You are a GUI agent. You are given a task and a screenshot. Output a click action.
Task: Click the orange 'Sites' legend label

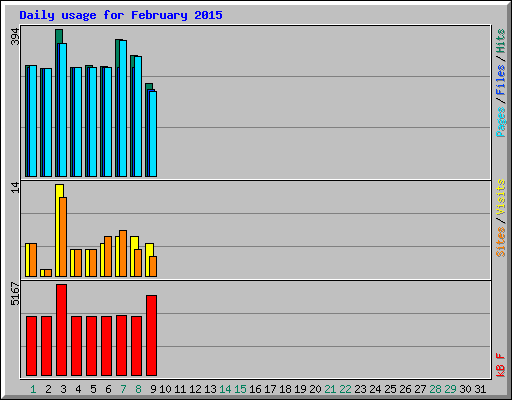(501, 242)
